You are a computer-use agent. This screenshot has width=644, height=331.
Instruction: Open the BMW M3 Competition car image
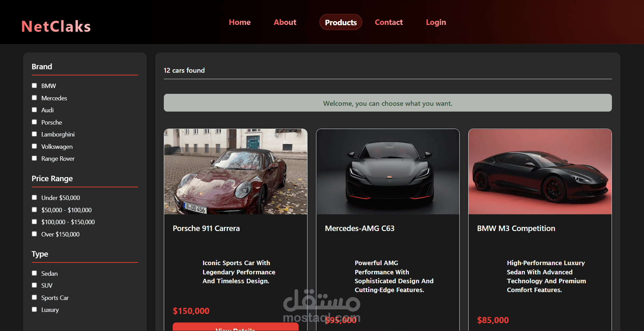tap(540, 172)
